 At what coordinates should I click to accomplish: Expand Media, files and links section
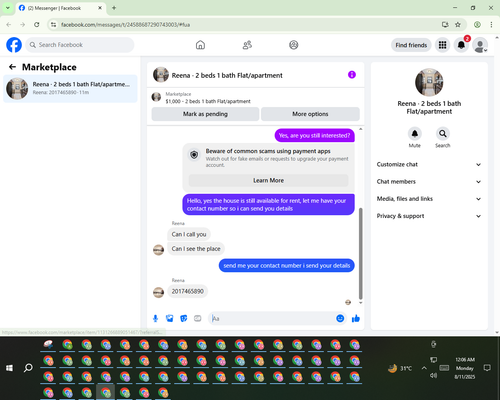[x=429, y=199]
